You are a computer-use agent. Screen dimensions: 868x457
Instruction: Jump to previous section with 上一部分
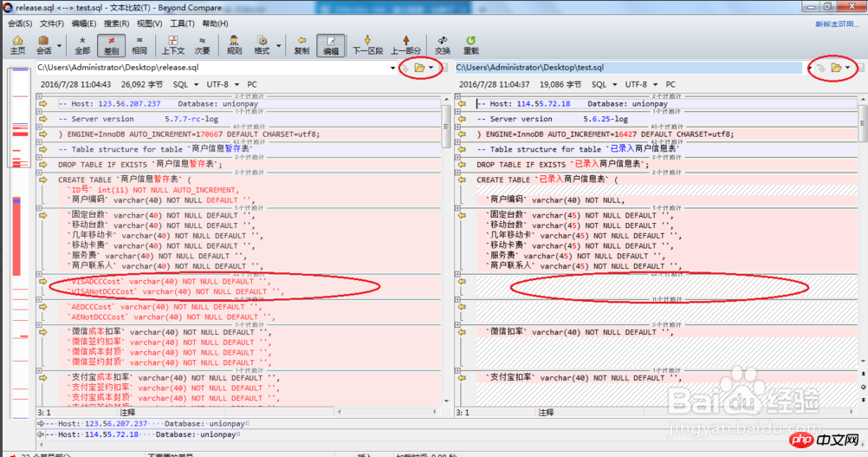(405, 45)
